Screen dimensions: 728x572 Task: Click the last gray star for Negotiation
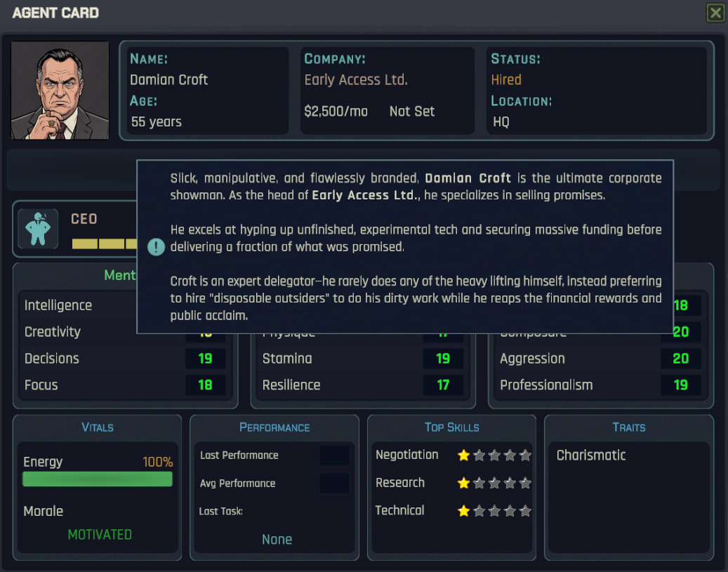tap(525, 455)
